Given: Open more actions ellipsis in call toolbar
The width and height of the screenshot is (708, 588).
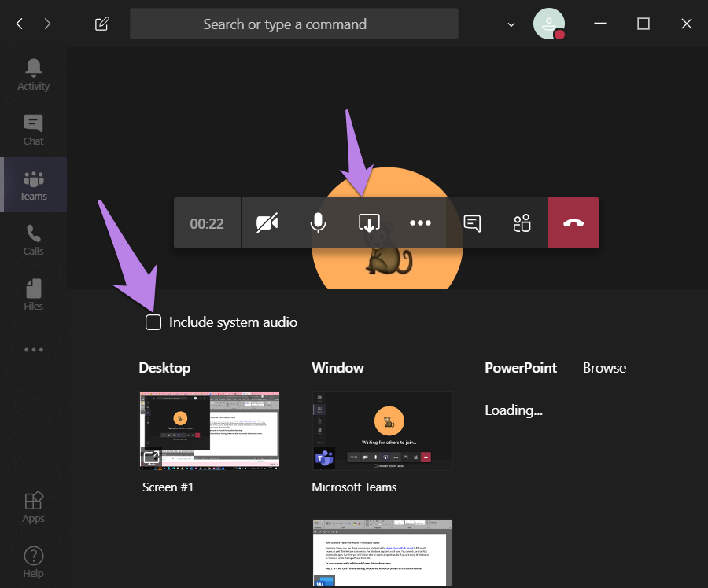Looking at the screenshot, I should click(420, 223).
